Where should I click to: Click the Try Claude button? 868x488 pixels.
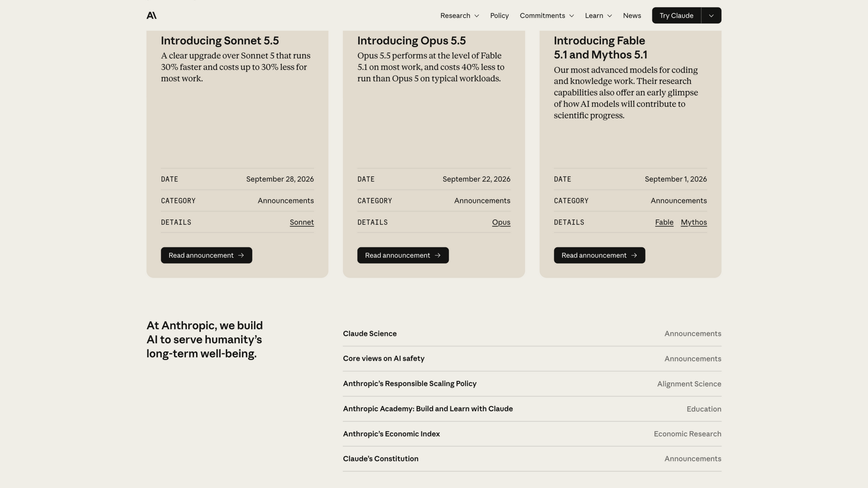click(676, 15)
